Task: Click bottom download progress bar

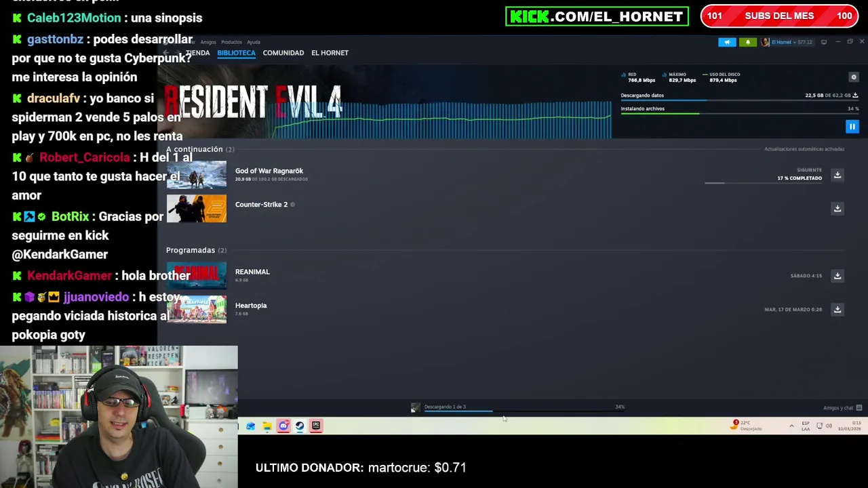Action: click(x=524, y=411)
